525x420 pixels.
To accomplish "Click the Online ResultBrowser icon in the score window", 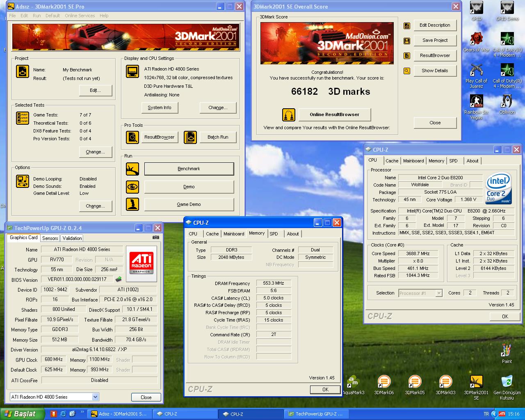I will pyautogui.click(x=289, y=114).
